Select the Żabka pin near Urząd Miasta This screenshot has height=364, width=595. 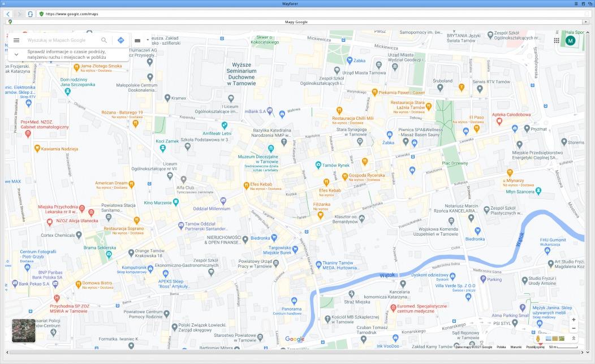[350, 60]
